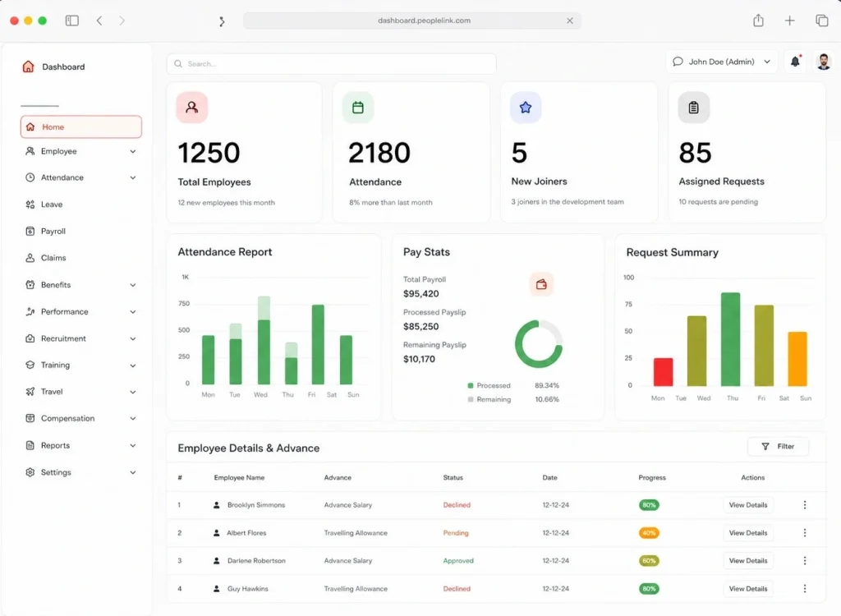Go forward with the browser forward arrow
This screenshot has width=841, height=616.
122,21
